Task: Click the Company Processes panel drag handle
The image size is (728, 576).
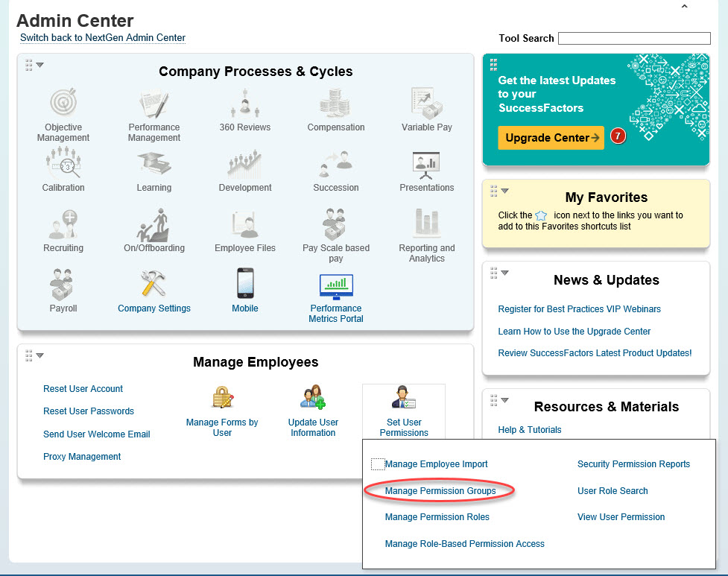Action: (29, 65)
